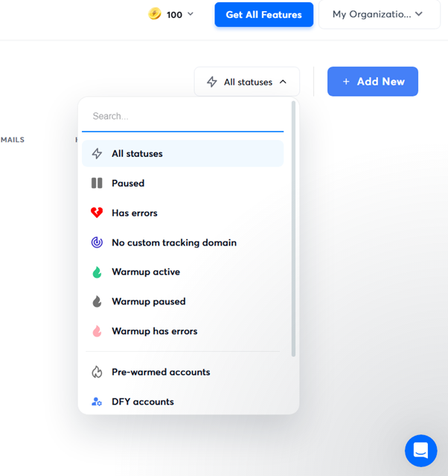Click the pink flame warmup errors icon
Screen dimensions: 448x476
point(97,331)
